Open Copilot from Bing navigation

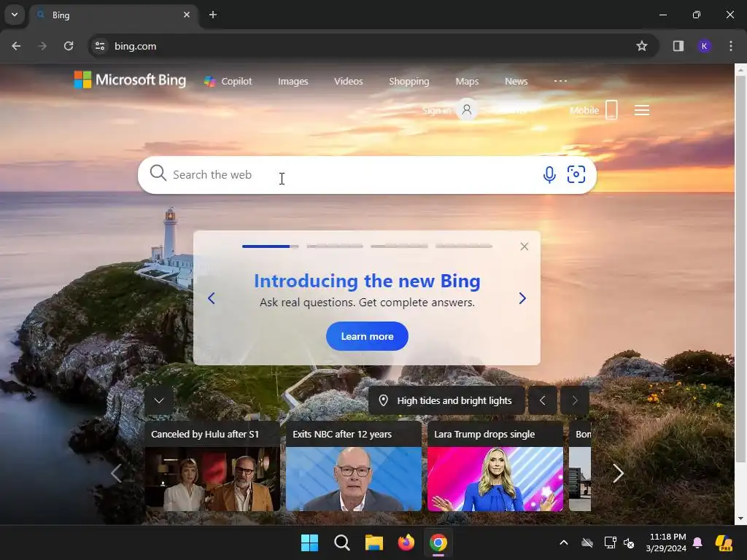tap(228, 82)
